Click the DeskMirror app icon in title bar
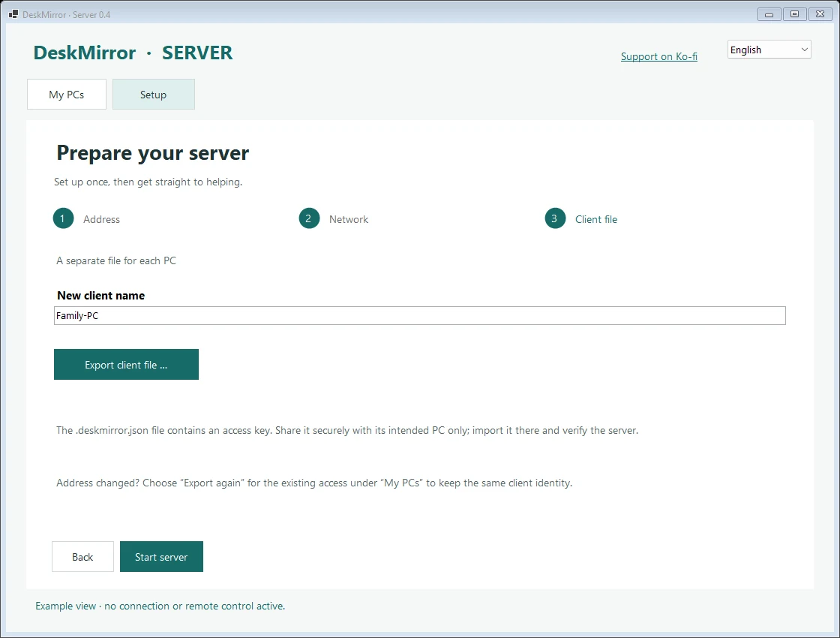 pos(13,14)
